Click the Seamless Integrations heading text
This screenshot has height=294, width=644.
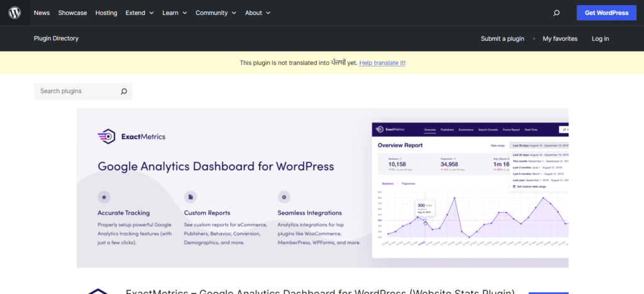click(309, 213)
